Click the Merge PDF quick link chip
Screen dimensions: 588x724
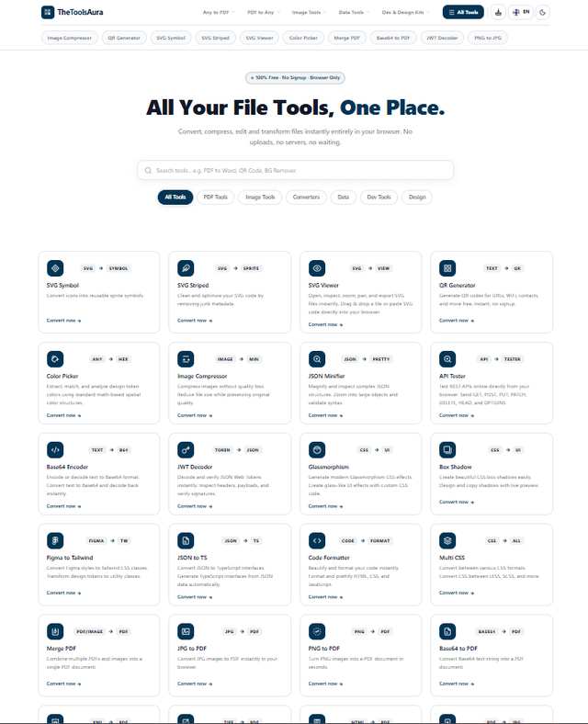point(346,38)
